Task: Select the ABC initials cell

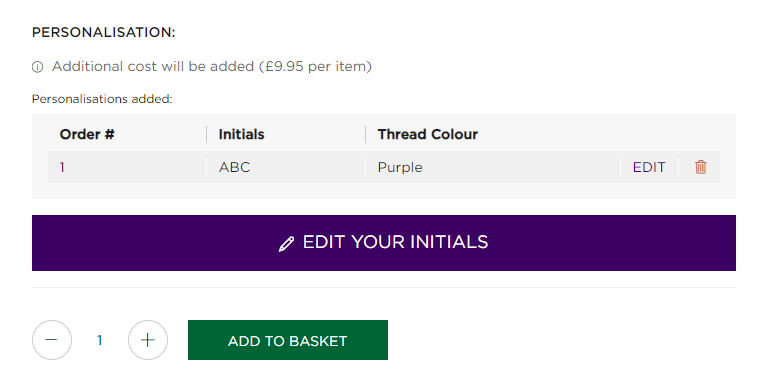Action: pyautogui.click(x=234, y=167)
